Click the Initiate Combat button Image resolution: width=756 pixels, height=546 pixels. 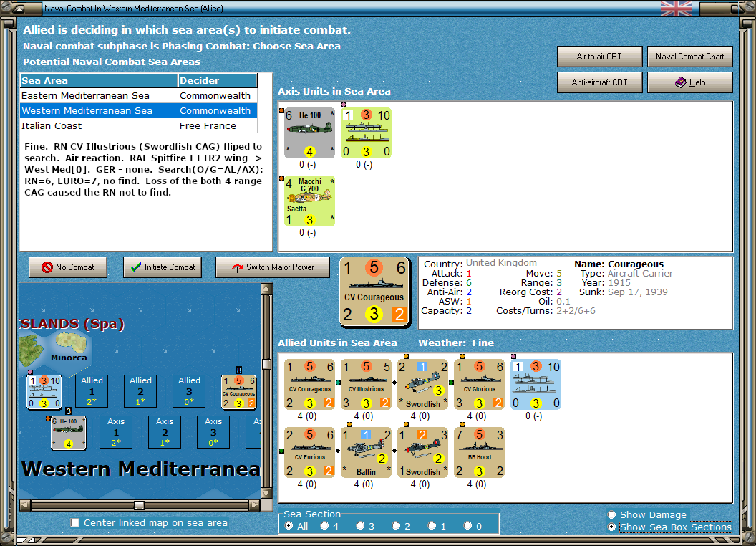point(163,267)
